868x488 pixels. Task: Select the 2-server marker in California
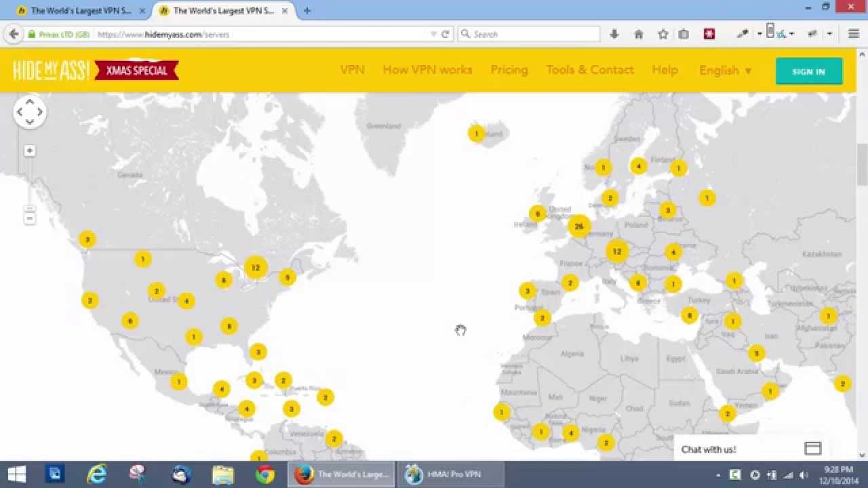pos(90,300)
